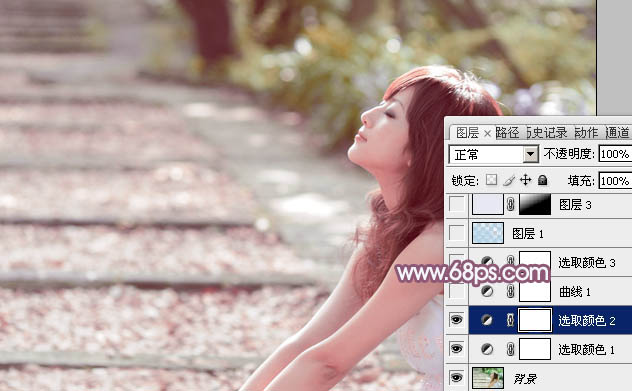Click the lock transparent pixels icon

[x=491, y=180]
